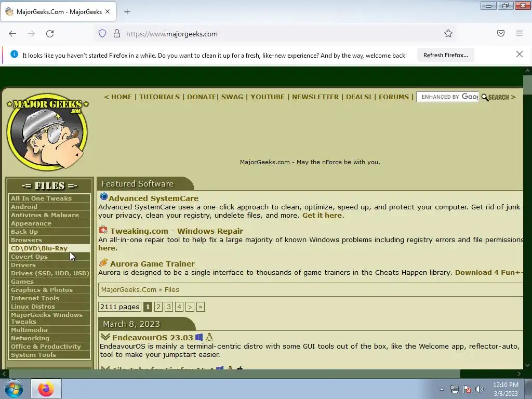Open the Networking category
This screenshot has width=532, height=399.
click(49, 338)
